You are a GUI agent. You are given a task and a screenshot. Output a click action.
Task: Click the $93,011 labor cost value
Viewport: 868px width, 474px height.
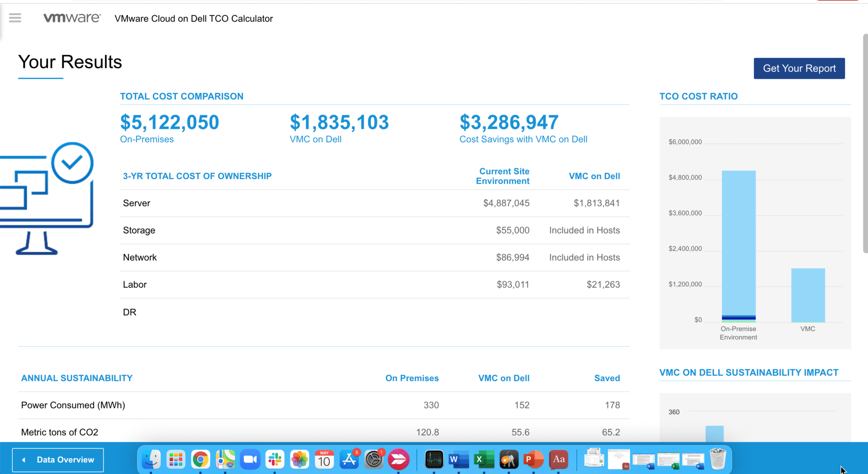point(513,285)
